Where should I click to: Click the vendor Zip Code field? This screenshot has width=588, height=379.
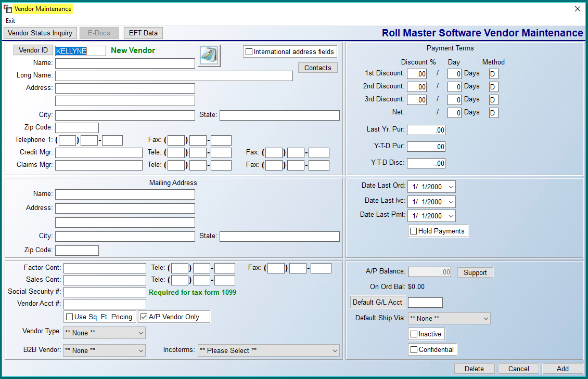[77, 128]
